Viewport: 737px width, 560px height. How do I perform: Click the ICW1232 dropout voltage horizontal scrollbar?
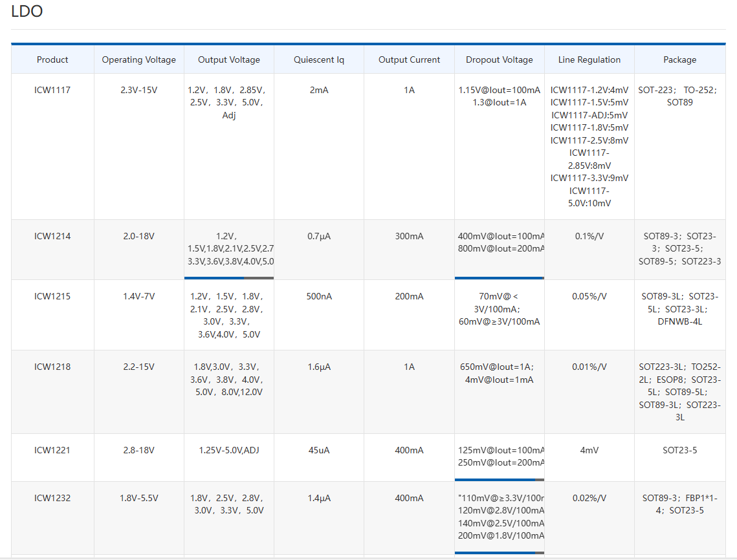tap(495, 553)
